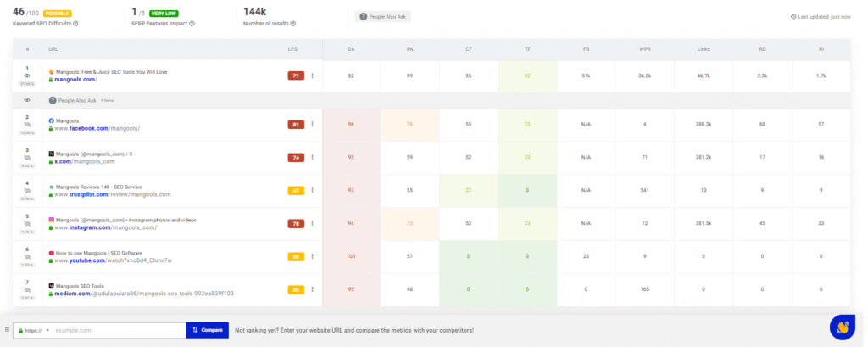The height and width of the screenshot is (347, 868).
Task: Click the clock icon by Last updated
Action: pyautogui.click(x=793, y=17)
